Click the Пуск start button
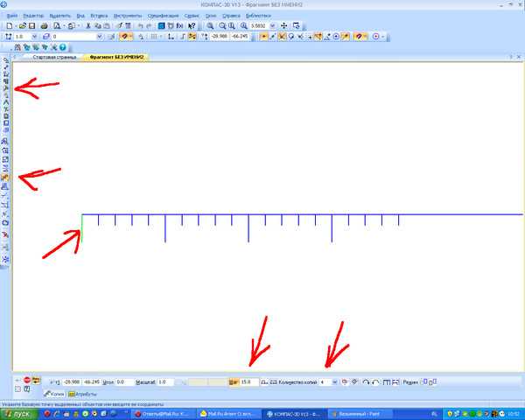Viewport: 525px width, 420px height. pos(17,414)
